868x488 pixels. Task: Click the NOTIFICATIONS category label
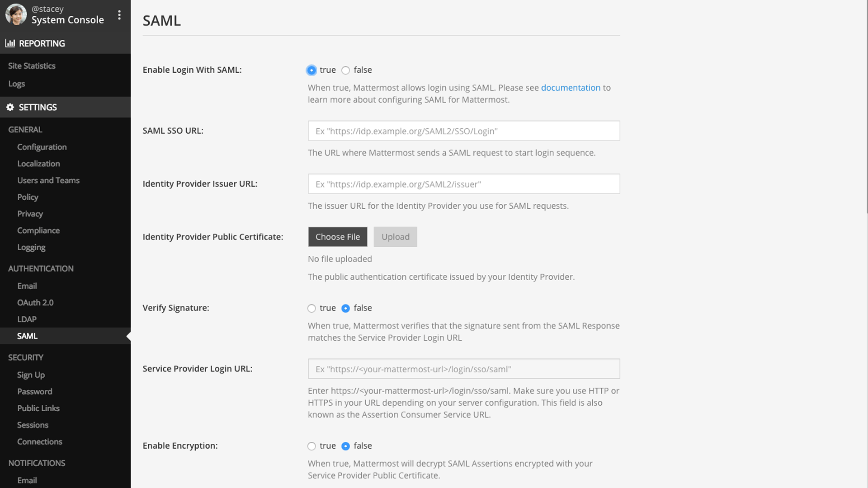(x=37, y=464)
